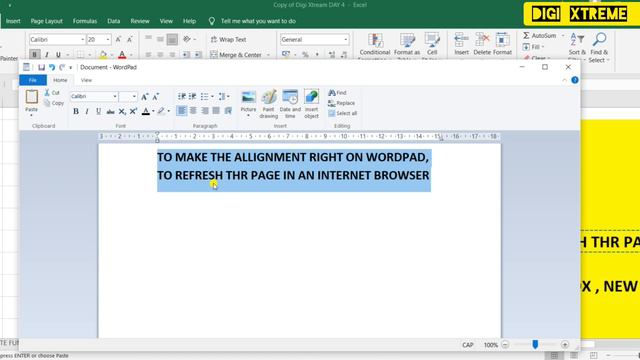Click selected text line about WORDPAD alignment
The width and height of the screenshot is (640, 360).
pos(293,157)
